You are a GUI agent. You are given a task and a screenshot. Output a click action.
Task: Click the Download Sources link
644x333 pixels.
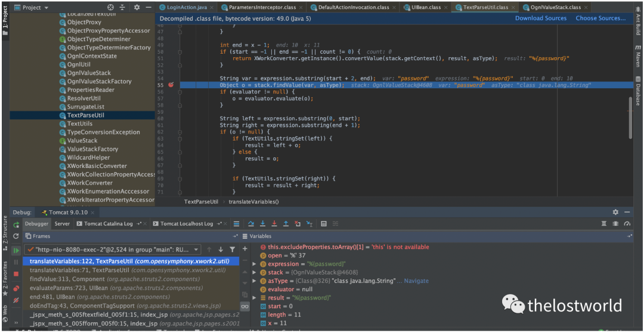[541, 18]
